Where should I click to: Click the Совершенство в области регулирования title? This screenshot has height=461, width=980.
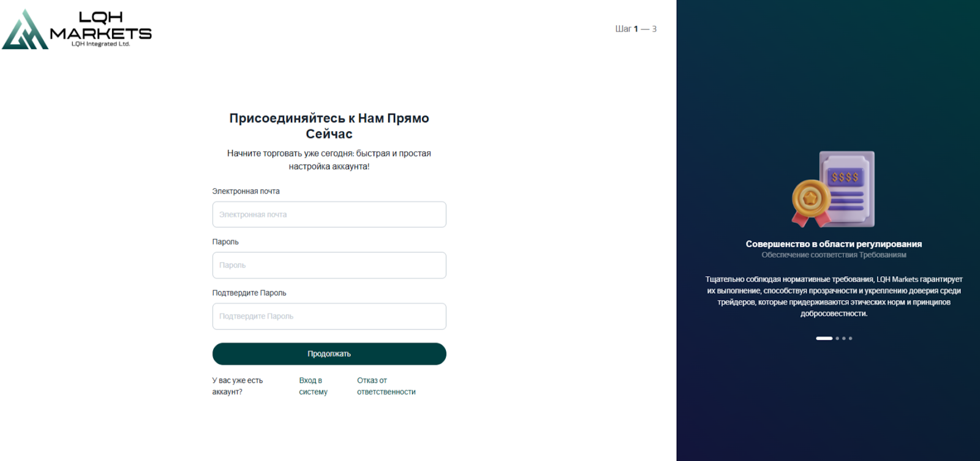(x=834, y=244)
